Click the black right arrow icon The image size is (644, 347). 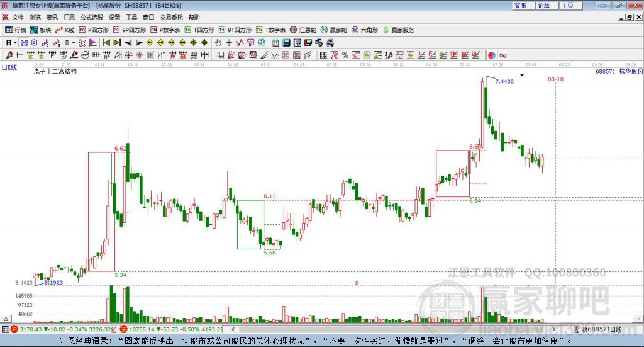139,43
